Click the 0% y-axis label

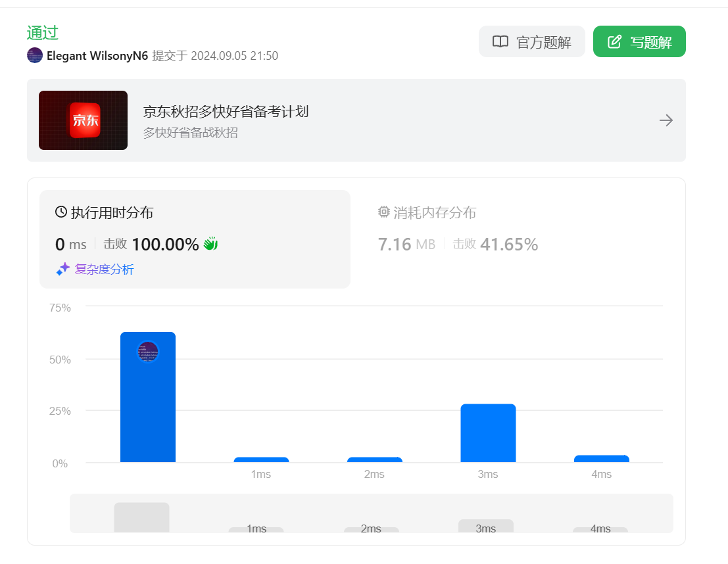[x=60, y=463]
